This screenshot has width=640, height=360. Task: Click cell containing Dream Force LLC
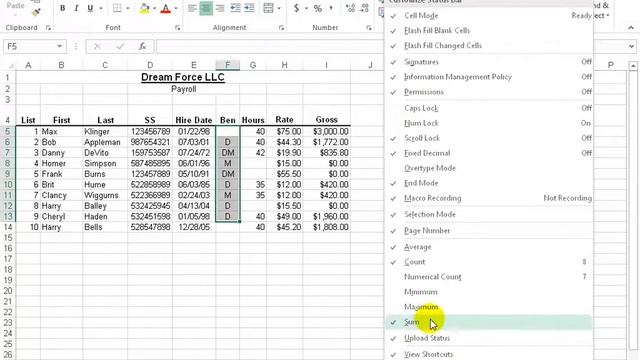click(183, 77)
